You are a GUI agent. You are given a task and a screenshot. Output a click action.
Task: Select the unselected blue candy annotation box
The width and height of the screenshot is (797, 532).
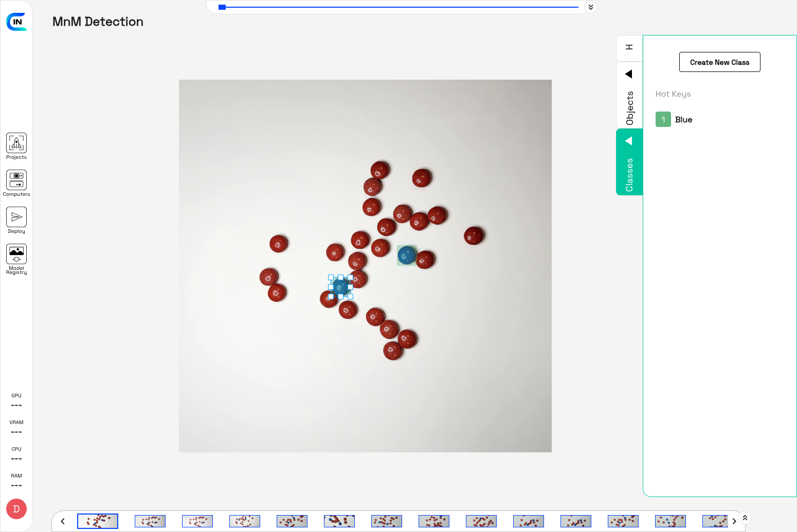click(407, 255)
